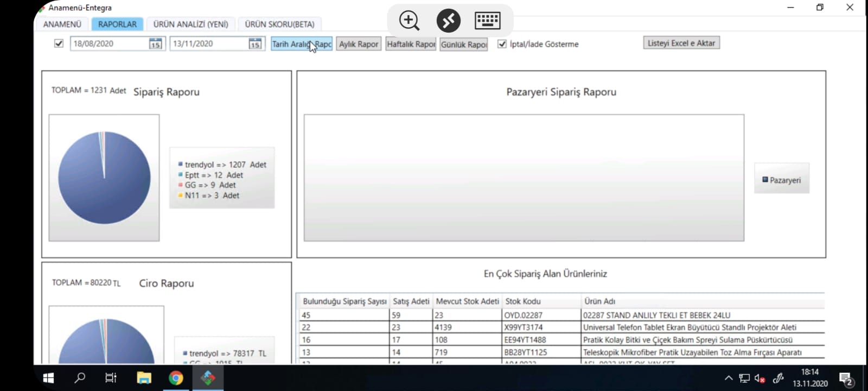Switch to the ANAMENÜ tab
The image size is (868, 391).
click(x=62, y=24)
